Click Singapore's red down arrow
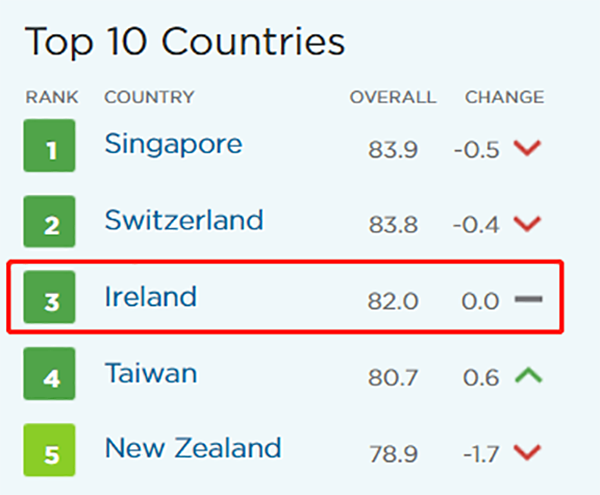 [527, 148]
